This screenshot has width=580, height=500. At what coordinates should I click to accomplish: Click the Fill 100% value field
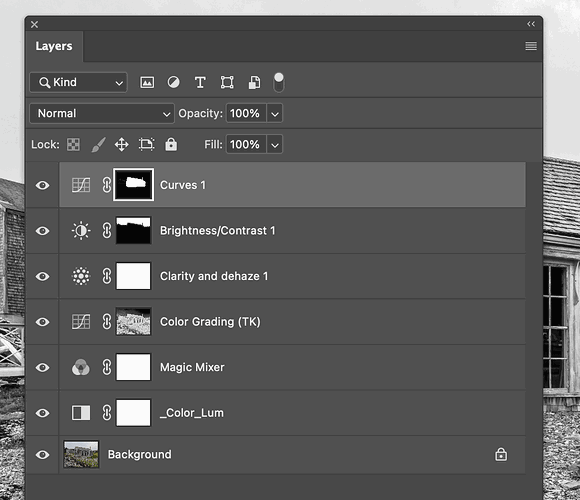click(246, 144)
